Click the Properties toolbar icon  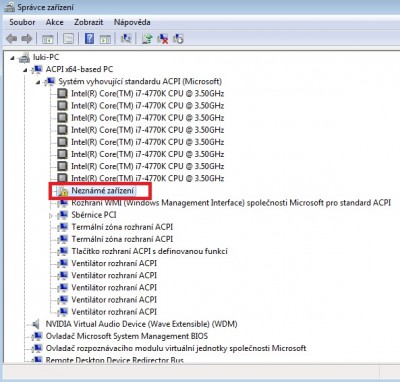tap(68, 39)
